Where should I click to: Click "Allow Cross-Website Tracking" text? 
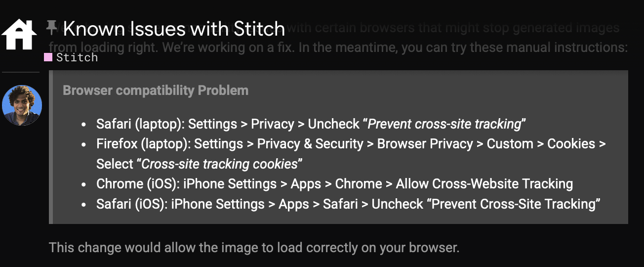click(484, 184)
